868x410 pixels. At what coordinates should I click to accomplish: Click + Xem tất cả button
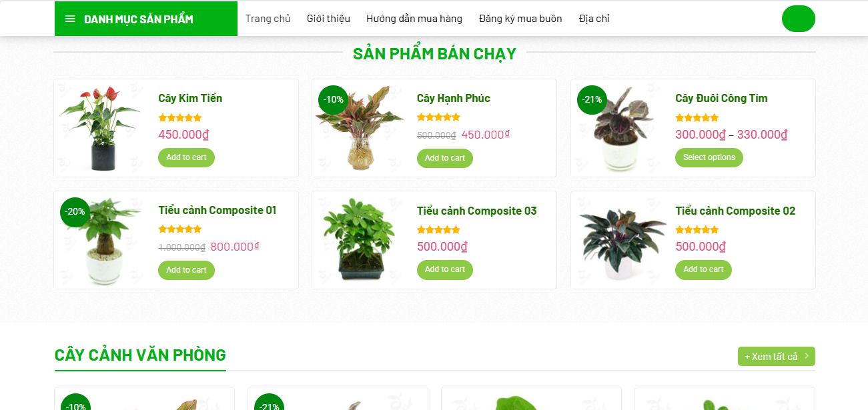click(777, 357)
